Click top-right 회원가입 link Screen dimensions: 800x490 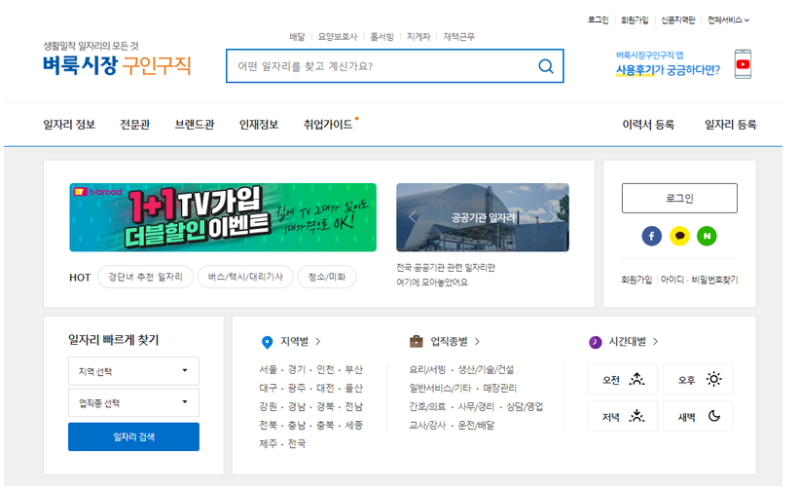[x=635, y=20]
